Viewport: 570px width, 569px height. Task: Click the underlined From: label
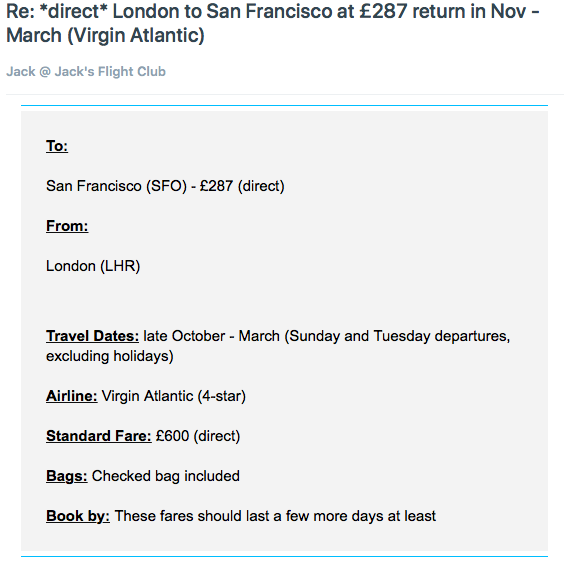67,226
